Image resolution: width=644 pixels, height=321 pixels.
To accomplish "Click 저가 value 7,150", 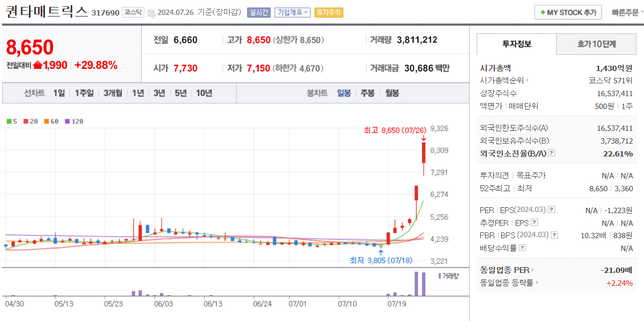I will (258, 68).
